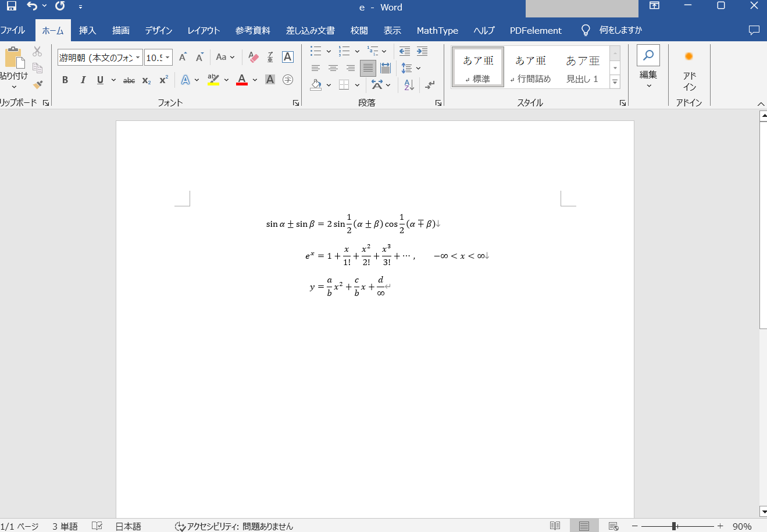767x532 pixels.
Task: Click the Copy icon in clipboard group
Action: coord(37,68)
